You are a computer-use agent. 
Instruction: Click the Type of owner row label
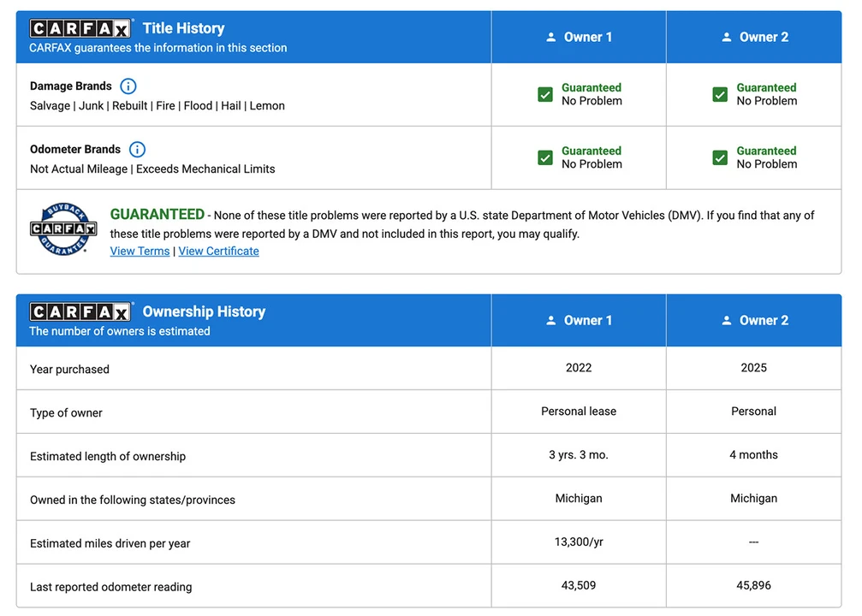[66, 412]
